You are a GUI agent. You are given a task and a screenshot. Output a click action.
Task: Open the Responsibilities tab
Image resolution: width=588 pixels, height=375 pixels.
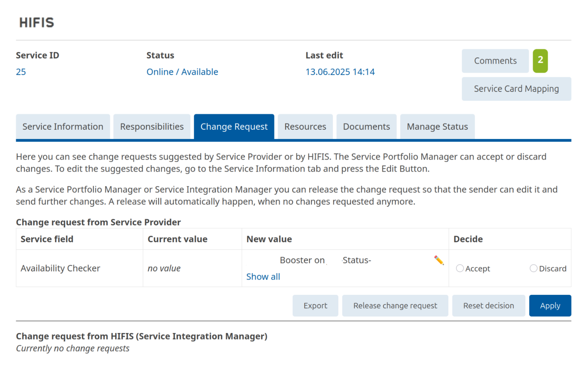click(152, 127)
